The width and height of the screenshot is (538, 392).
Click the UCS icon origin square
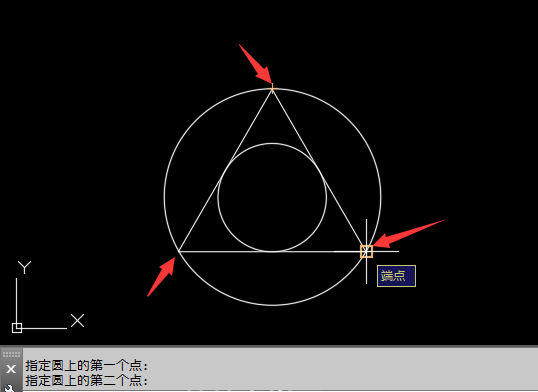click(17, 328)
